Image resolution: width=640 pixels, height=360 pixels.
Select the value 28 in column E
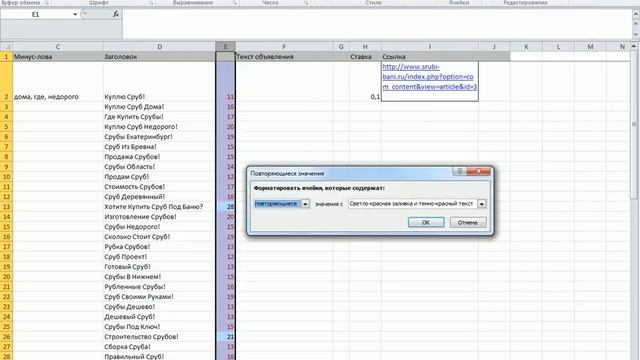(225, 207)
